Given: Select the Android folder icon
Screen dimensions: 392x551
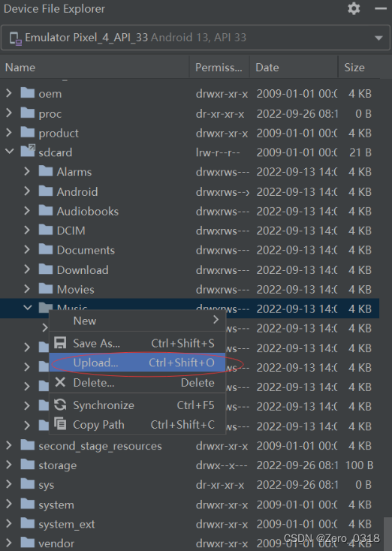Looking at the screenshot, I should tap(46, 191).
